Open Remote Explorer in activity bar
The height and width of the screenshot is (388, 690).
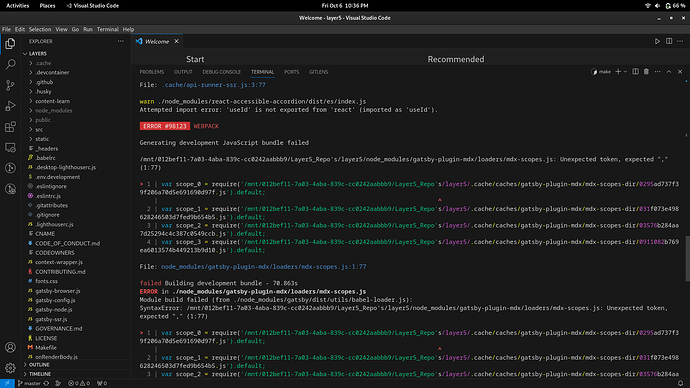click(x=10, y=147)
